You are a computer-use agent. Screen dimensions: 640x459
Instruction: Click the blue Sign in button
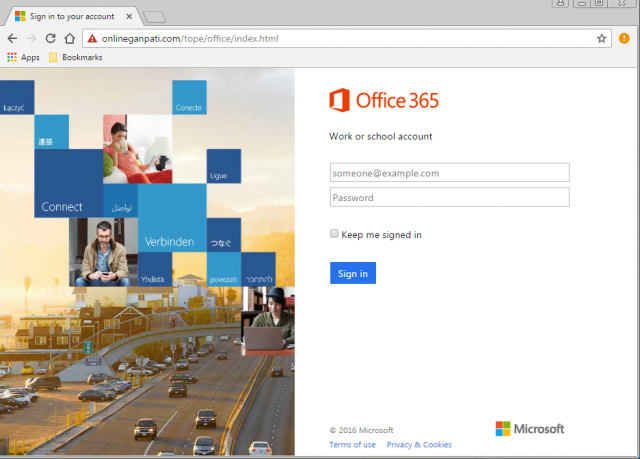(x=353, y=273)
